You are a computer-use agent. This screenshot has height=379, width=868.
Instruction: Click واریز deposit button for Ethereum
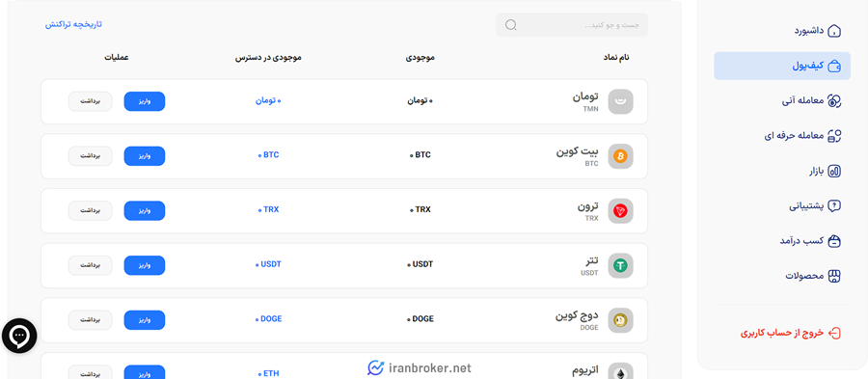[145, 372]
